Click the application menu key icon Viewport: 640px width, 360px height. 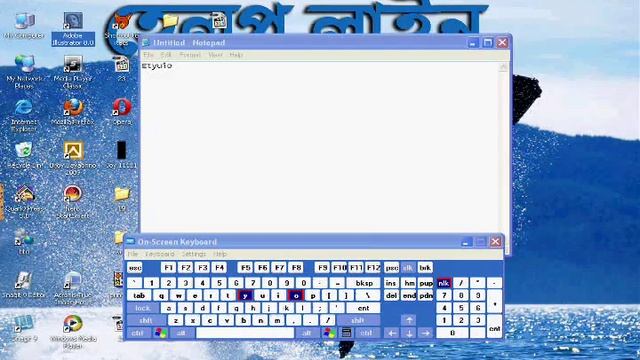click(346, 333)
